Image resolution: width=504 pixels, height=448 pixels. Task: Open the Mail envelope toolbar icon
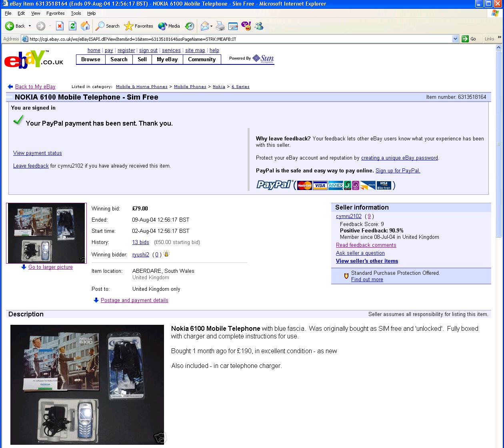(x=204, y=26)
